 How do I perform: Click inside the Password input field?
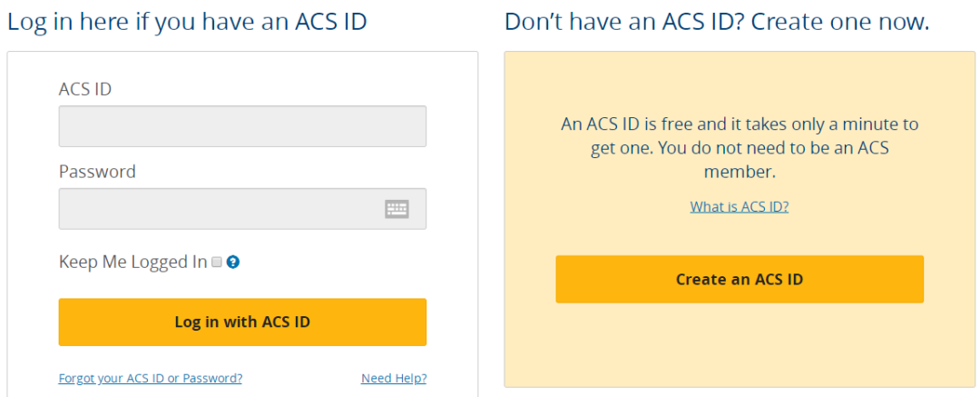click(x=218, y=209)
